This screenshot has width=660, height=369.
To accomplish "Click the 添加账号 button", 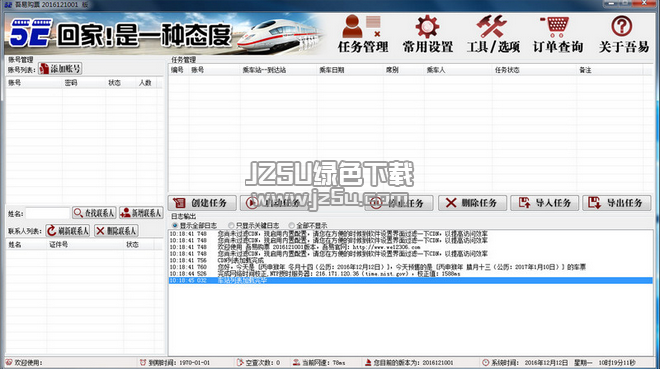I will (x=60, y=69).
